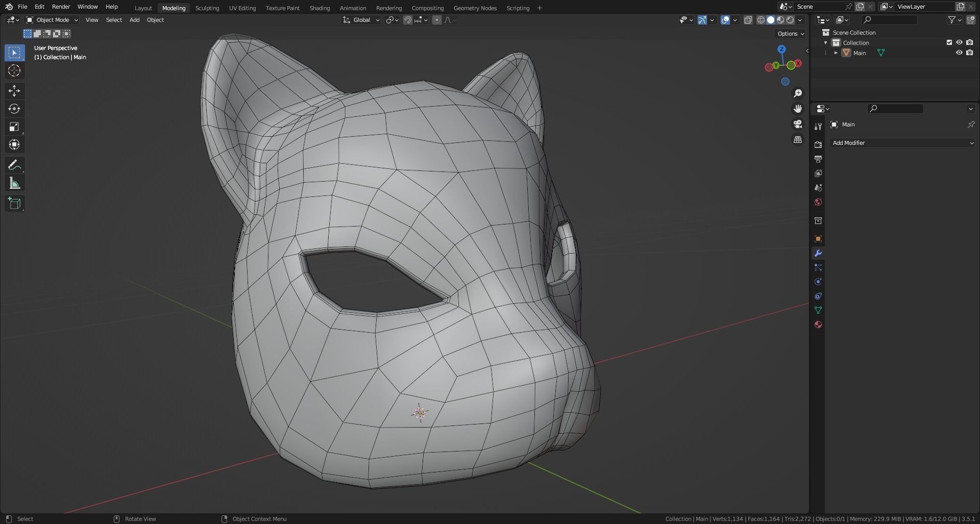Click the pan view hand gizmo
Screen dimensions: 980x524
798,109
